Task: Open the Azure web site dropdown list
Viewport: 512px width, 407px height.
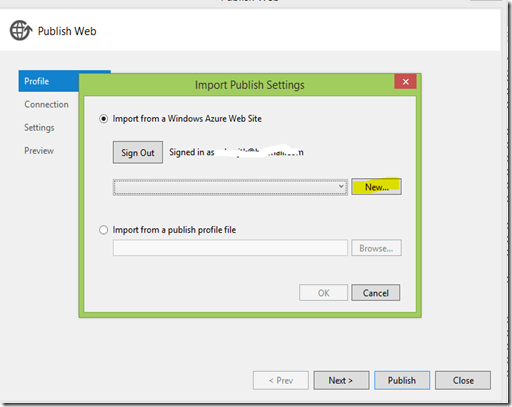Action: (x=230, y=187)
